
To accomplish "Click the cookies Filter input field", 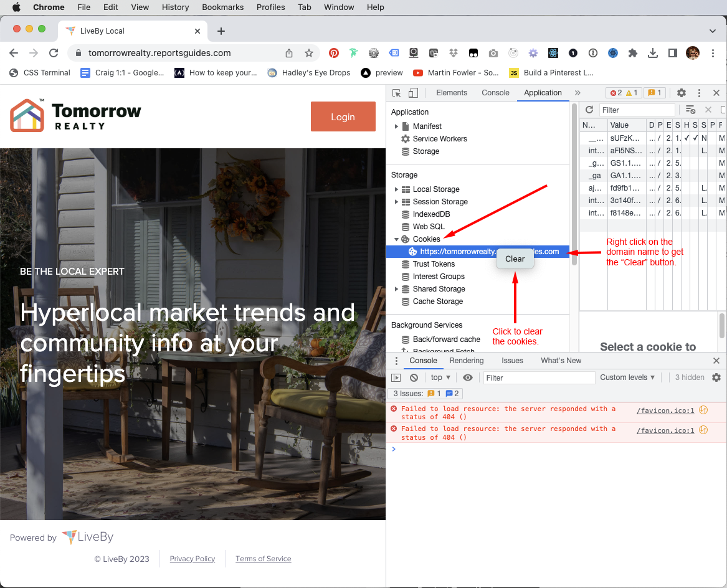I will [x=637, y=110].
